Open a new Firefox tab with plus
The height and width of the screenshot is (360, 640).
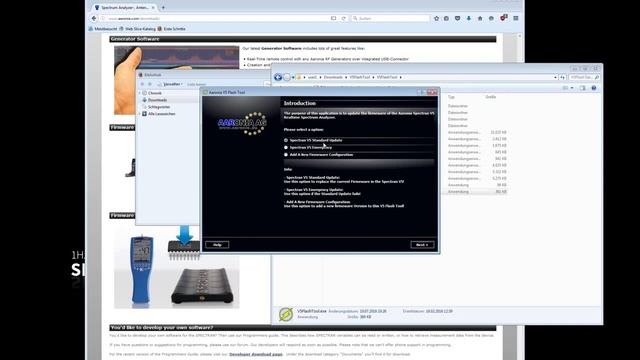click(163, 7)
